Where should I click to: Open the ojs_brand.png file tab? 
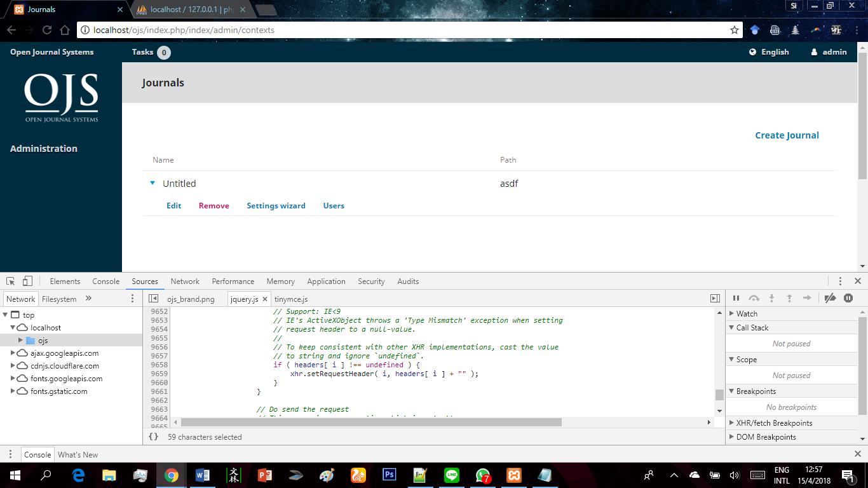[191, 299]
